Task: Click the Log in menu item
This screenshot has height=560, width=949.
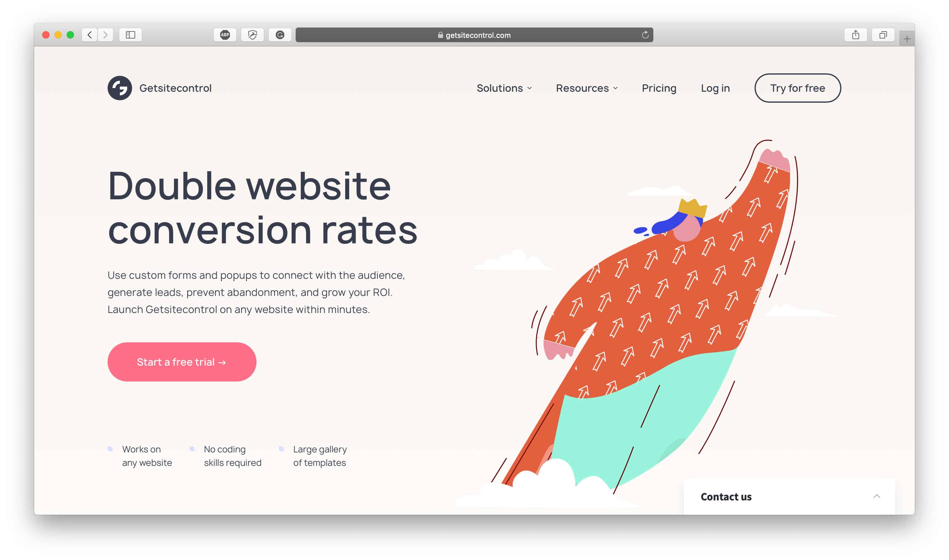Action: coord(716,87)
